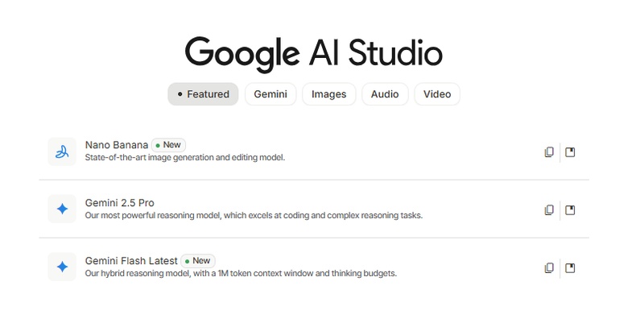Copy the Gemini Flash Latest model name
644x331 pixels.
point(549,268)
